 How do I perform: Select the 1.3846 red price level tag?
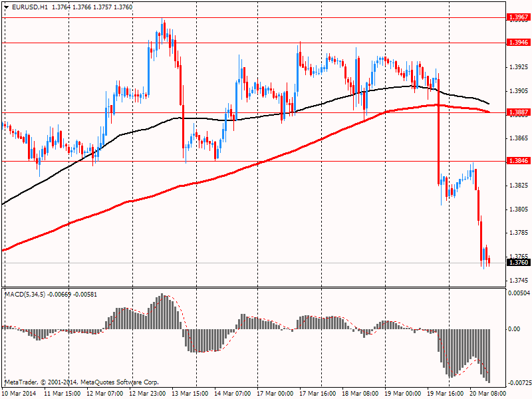point(518,161)
